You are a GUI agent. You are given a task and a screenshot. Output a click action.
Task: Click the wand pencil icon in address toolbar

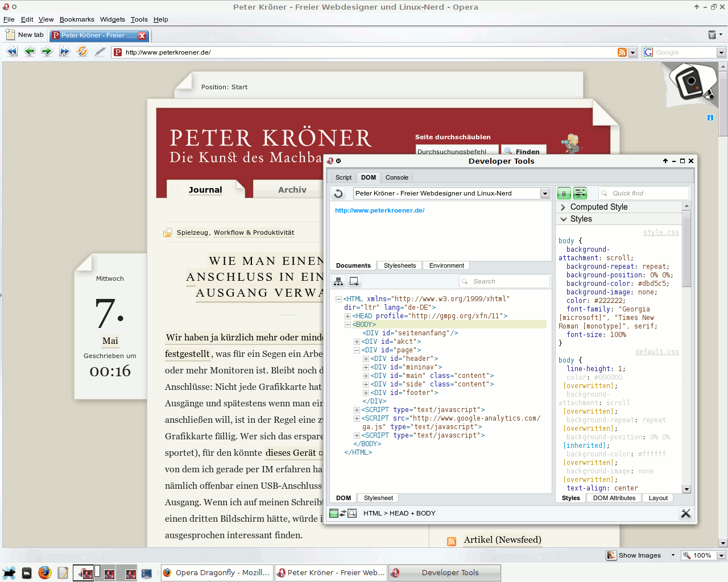coord(100,52)
